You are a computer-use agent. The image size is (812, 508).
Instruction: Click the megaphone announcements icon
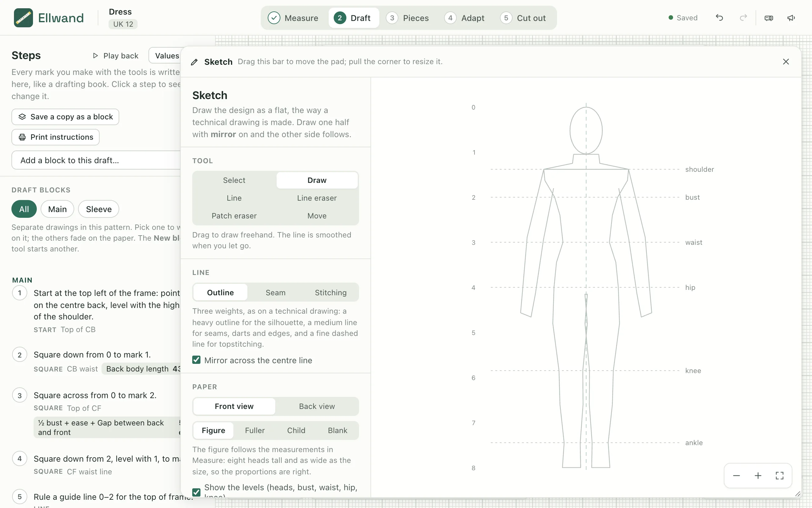(x=791, y=18)
